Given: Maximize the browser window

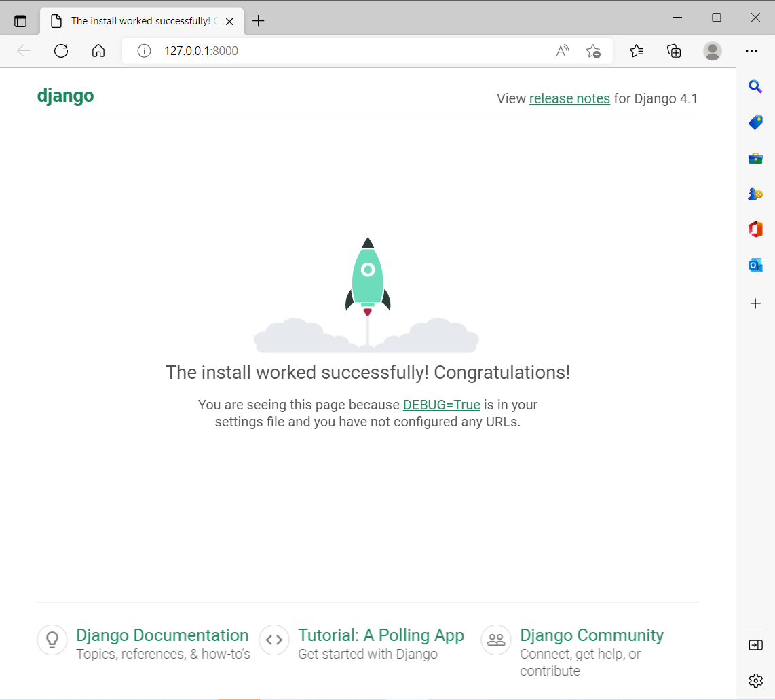Looking at the screenshot, I should point(716,17).
